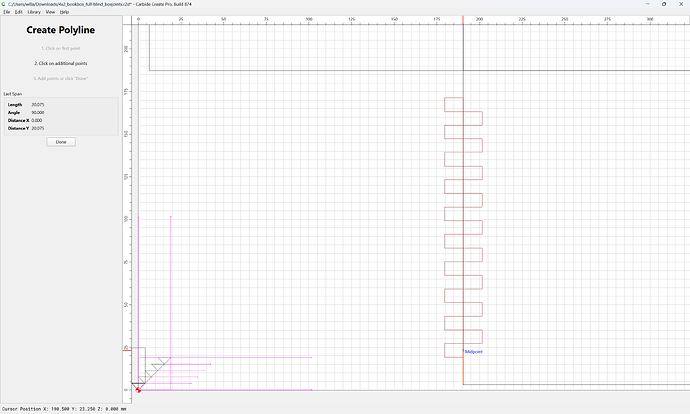Open the Edit menu
690x414 pixels.
18,12
